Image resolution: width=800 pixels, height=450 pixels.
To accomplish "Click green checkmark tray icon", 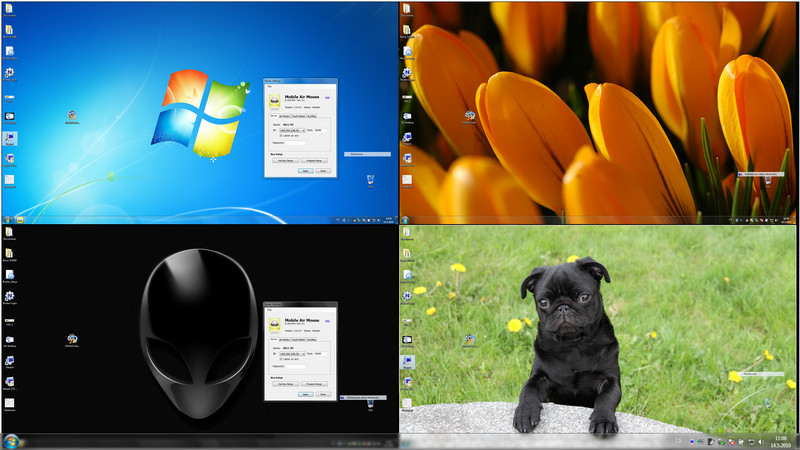I will pyautogui.click(x=721, y=442).
